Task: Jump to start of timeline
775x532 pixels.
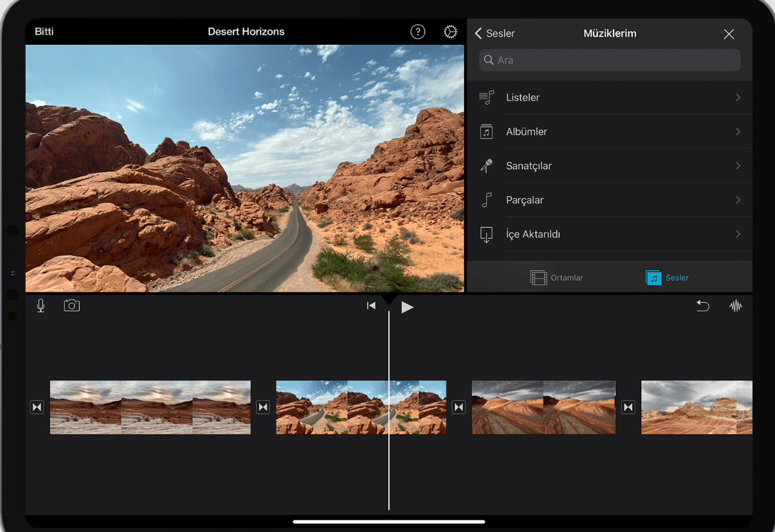Action: pyautogui.click(x=371, y=306)
